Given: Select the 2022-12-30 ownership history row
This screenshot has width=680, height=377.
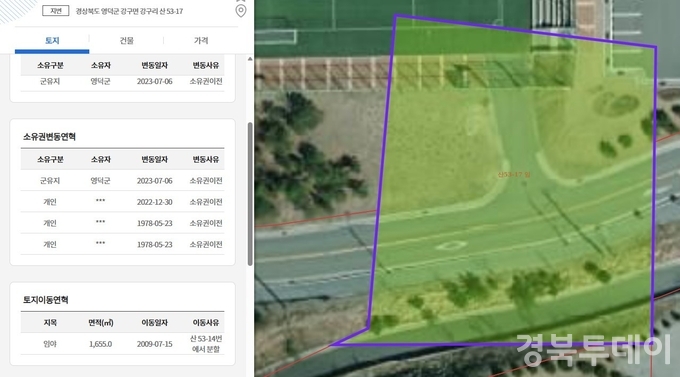Looking at the screenshot, I should click(x=122, y=202).
